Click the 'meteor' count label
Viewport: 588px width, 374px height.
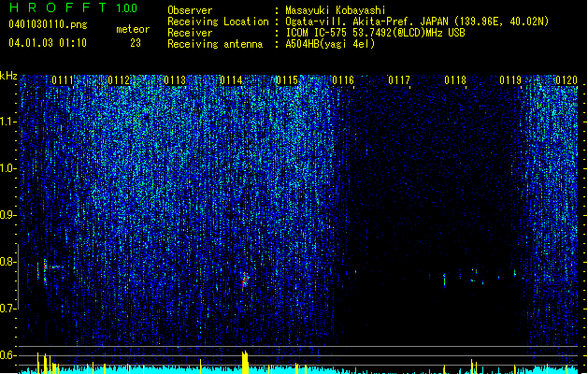(x=133, y=29)
